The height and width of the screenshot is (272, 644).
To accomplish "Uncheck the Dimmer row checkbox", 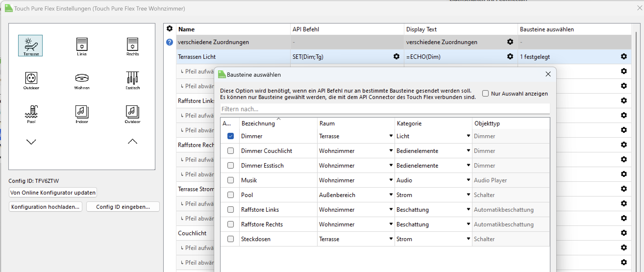I will click(231, 136).
